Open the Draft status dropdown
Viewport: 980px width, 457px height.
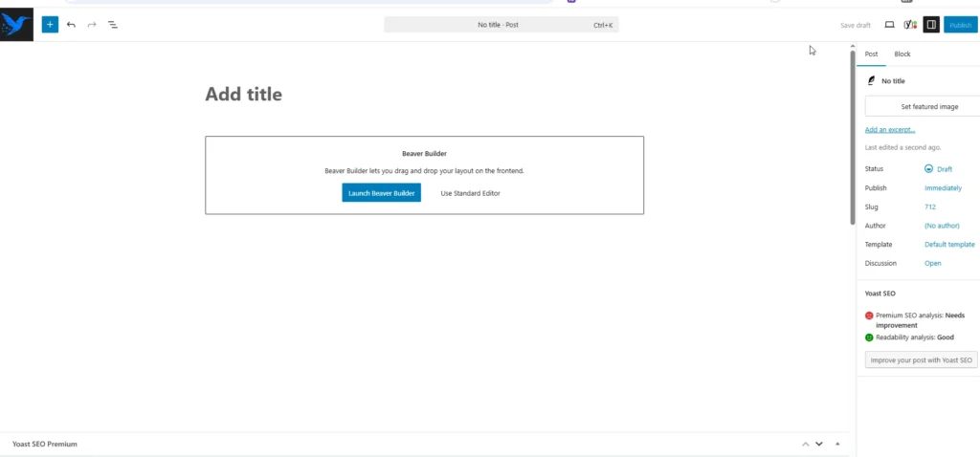pos(938,168)
